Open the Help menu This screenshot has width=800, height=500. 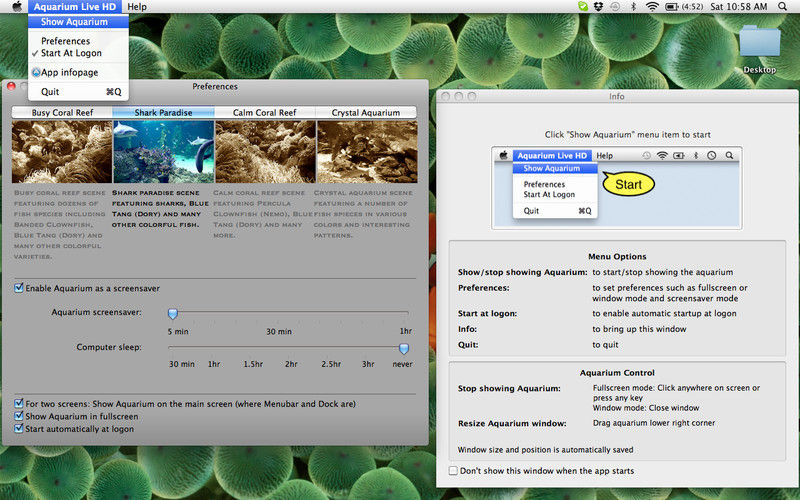point(137,7)
